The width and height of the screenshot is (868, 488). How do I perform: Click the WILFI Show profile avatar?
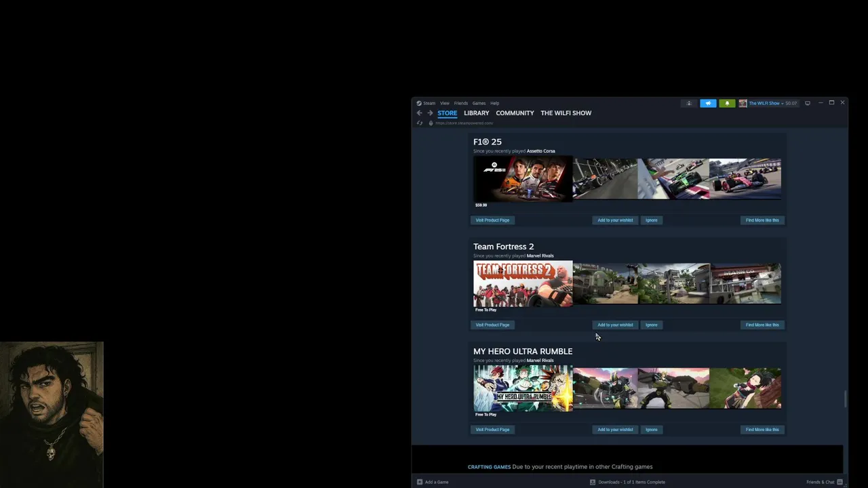click(x=743, y=103)
